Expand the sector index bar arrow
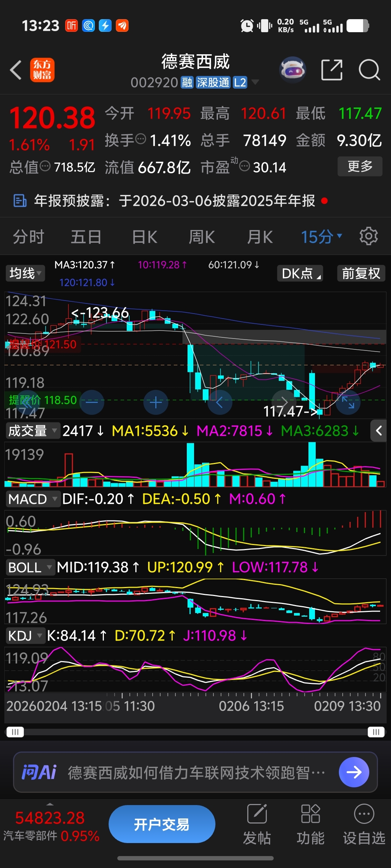The width and height of the screenshot is (391, 868). tap(50, 804)
